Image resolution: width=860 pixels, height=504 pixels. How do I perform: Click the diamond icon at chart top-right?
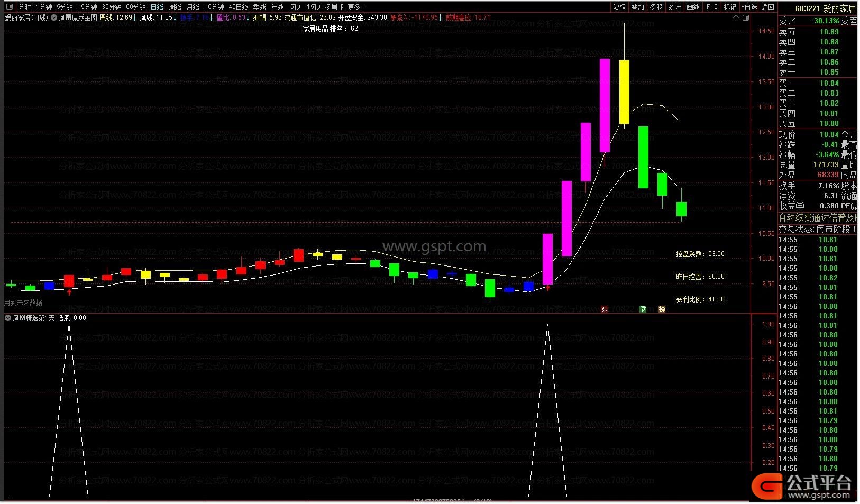(x=736, y=17)
